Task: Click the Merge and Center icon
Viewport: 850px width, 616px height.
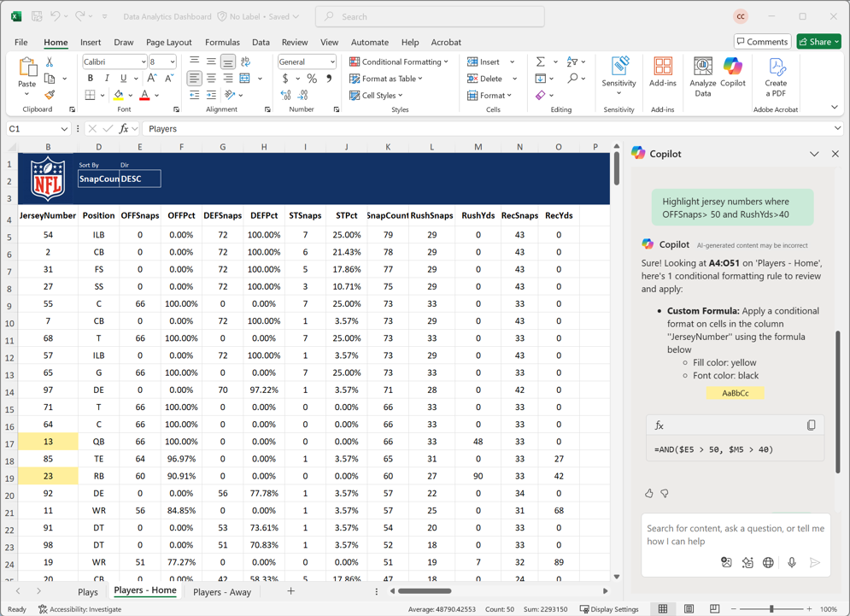Action: tap(245, 79)
